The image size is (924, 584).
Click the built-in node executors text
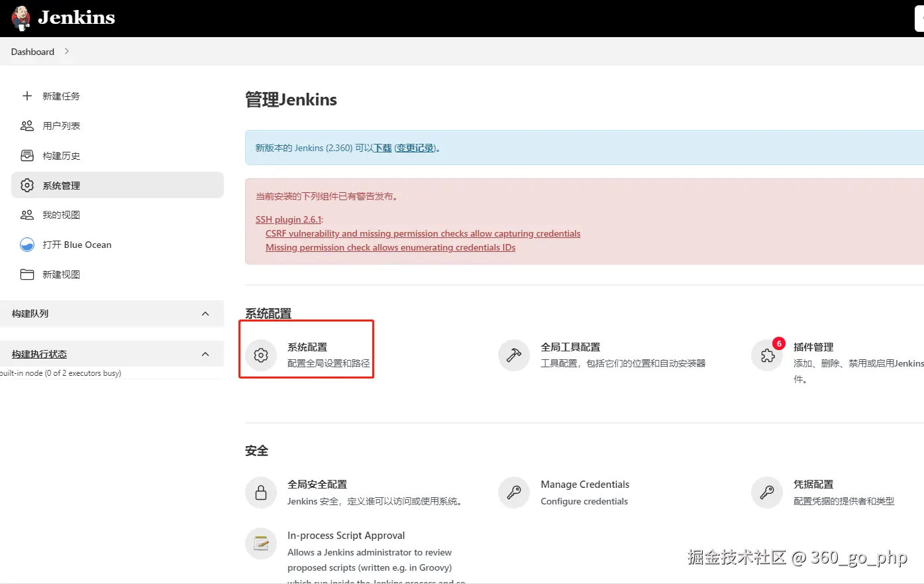tap(60, 373)
